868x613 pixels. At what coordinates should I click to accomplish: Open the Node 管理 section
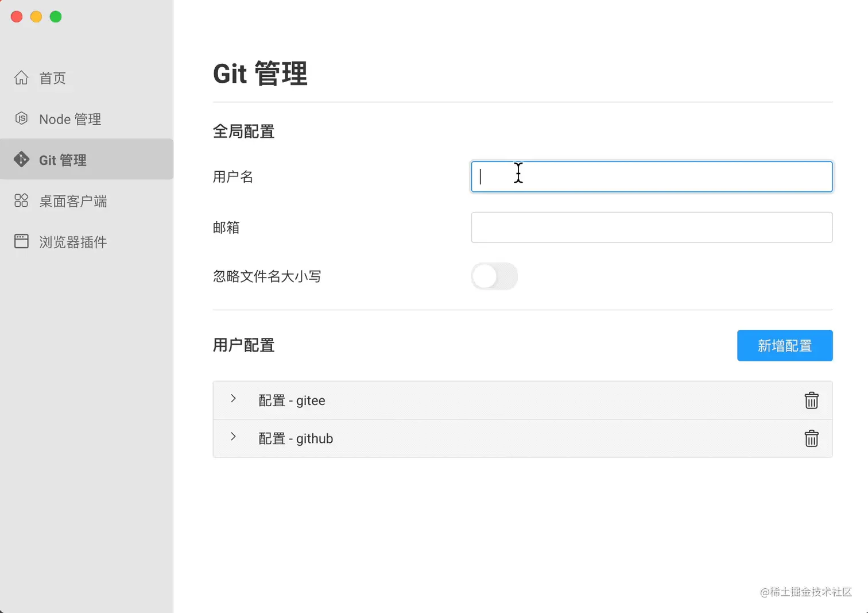pos(70,118)
